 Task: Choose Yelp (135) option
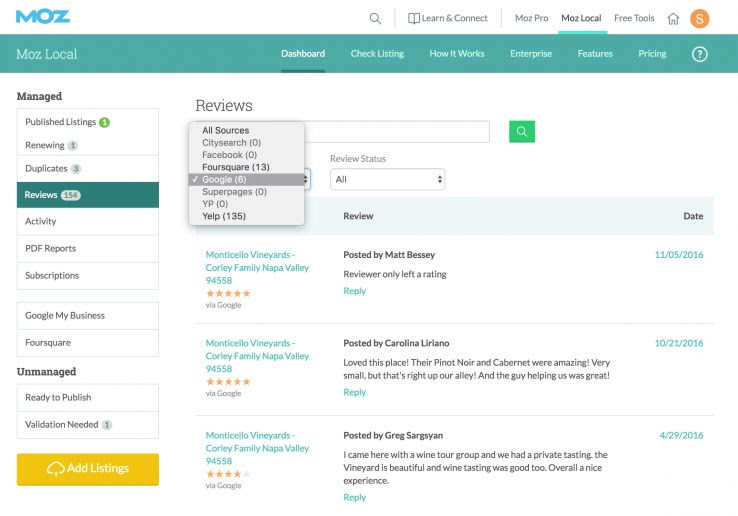coord(246,216)
